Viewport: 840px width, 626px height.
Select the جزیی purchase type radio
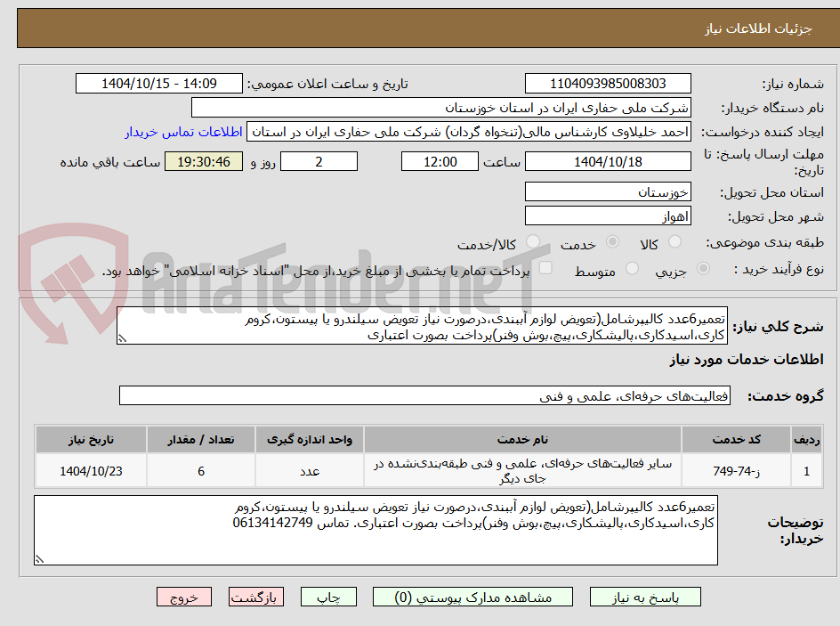click(703, 268)
